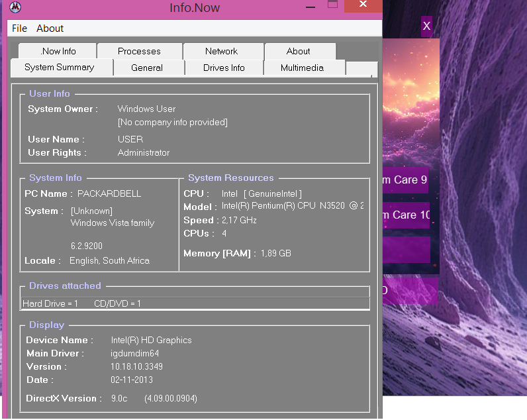The height and width of the screenshot is (420, 527).
Task: Click the '02-11-2013' driver date
Action: pos(132,380)
